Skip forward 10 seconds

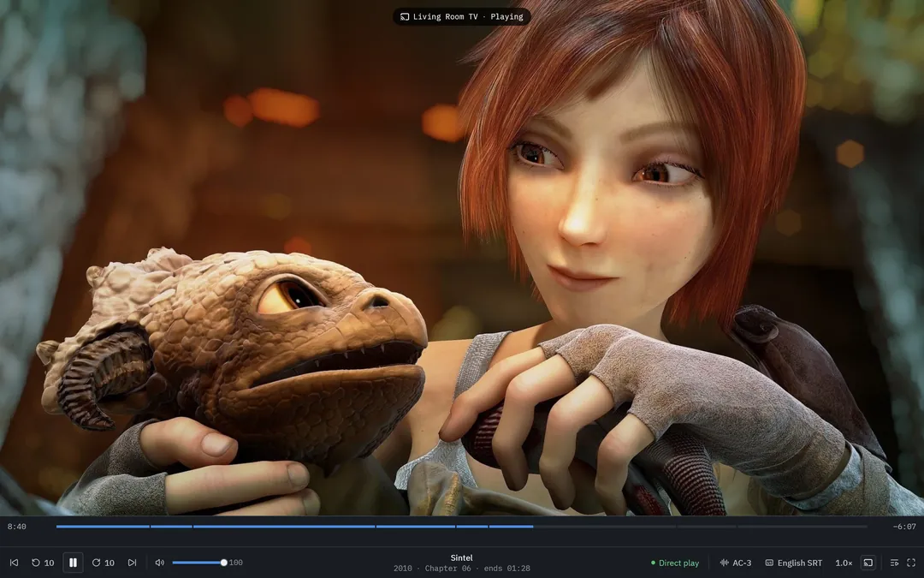tap(104, 563)
